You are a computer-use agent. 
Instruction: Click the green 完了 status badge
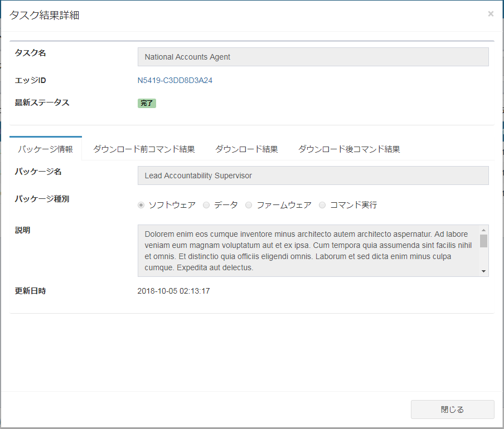coord(147,103)
